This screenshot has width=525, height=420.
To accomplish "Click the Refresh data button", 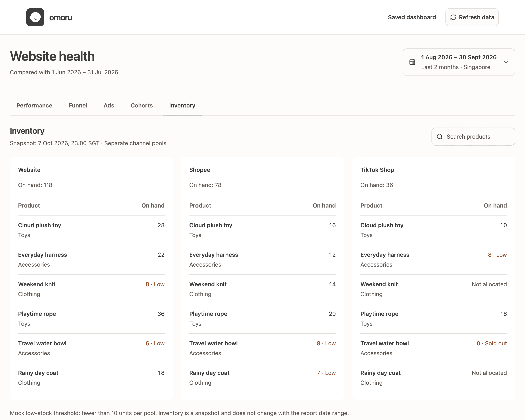I will (472, 17).
